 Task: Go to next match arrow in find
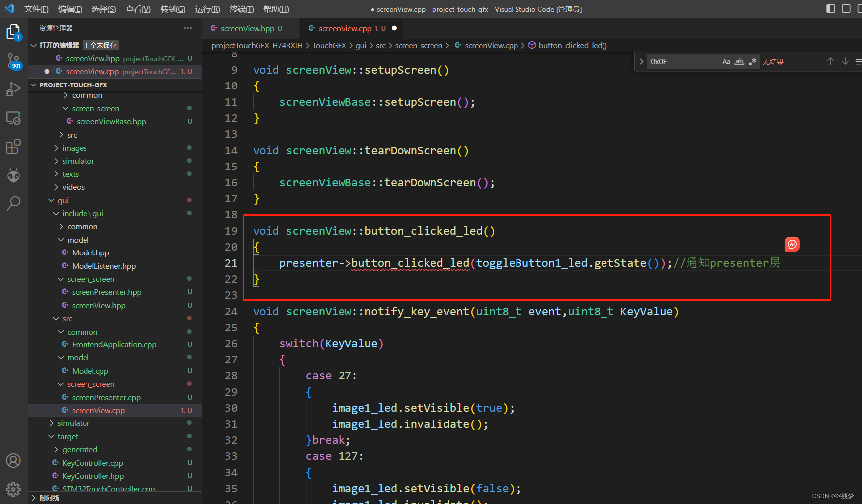845,61
